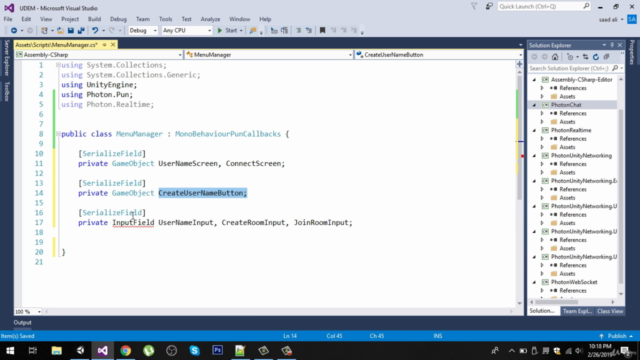The image size is (640, 360).
Task: Open the Edit menu
Action: [x=26, y=19]
